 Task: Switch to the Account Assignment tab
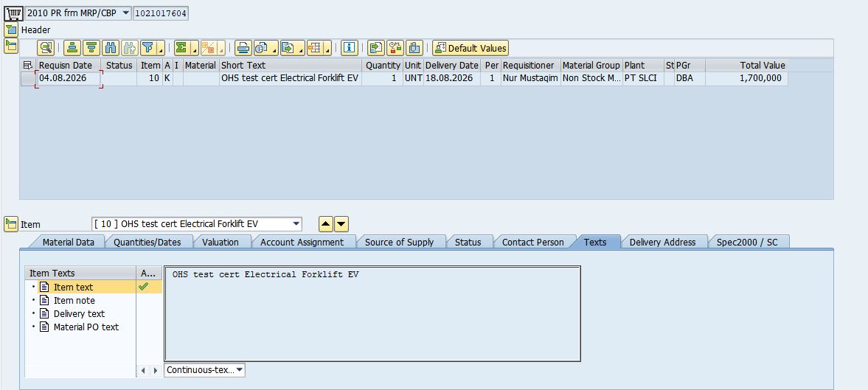pos(302,243)
